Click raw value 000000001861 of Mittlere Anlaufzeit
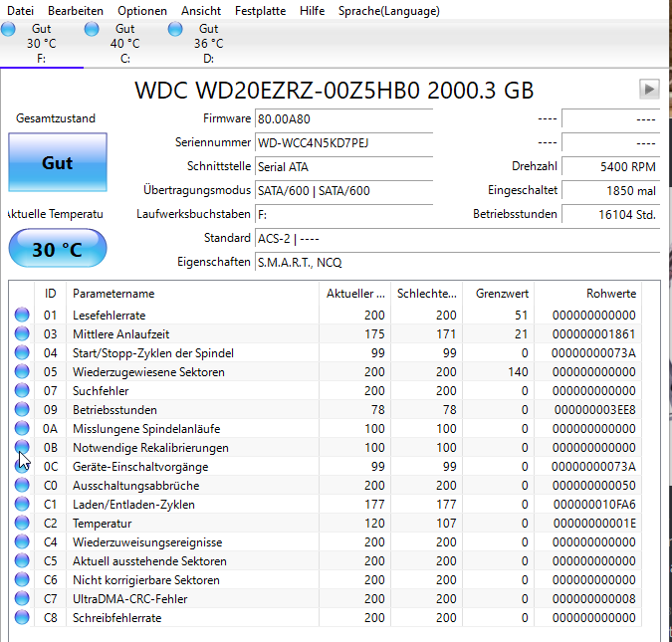 click(x=594, y=334)
